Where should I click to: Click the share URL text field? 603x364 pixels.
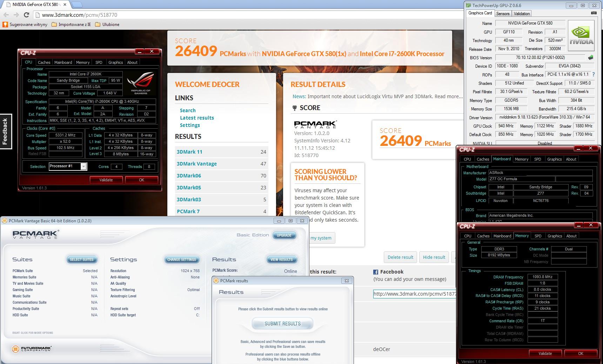pos(415,294)
